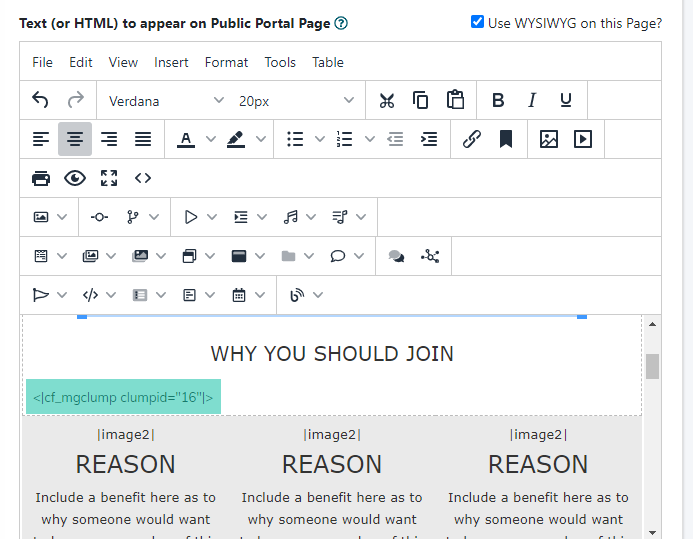This screenshot has height=539, width=693.
Task: Open the Format menu
Action: pyautogui.click(x=226, y=62)
